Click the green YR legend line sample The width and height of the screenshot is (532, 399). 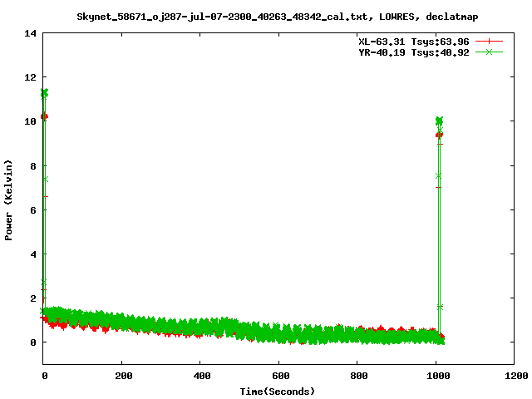(489, 52)
